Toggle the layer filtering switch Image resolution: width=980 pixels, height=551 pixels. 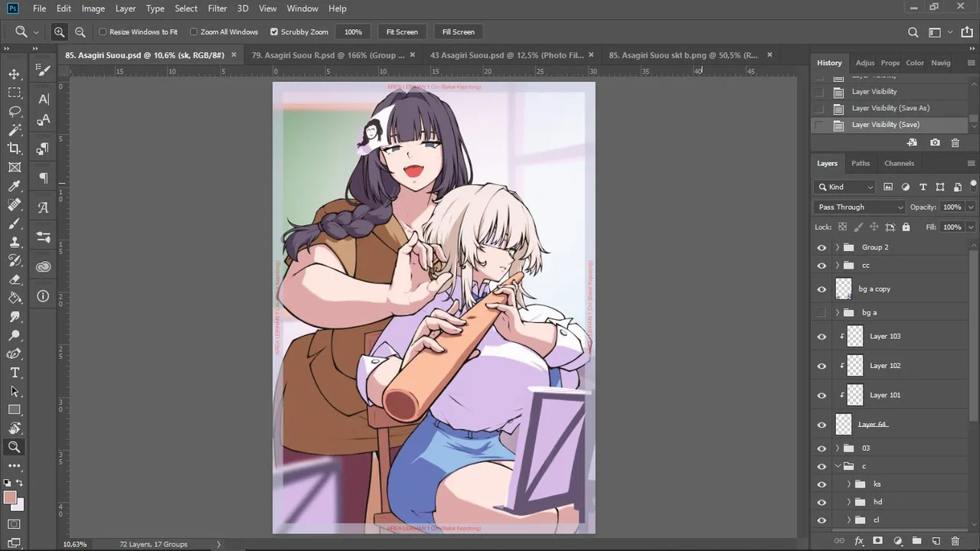(x=973, y=185)
